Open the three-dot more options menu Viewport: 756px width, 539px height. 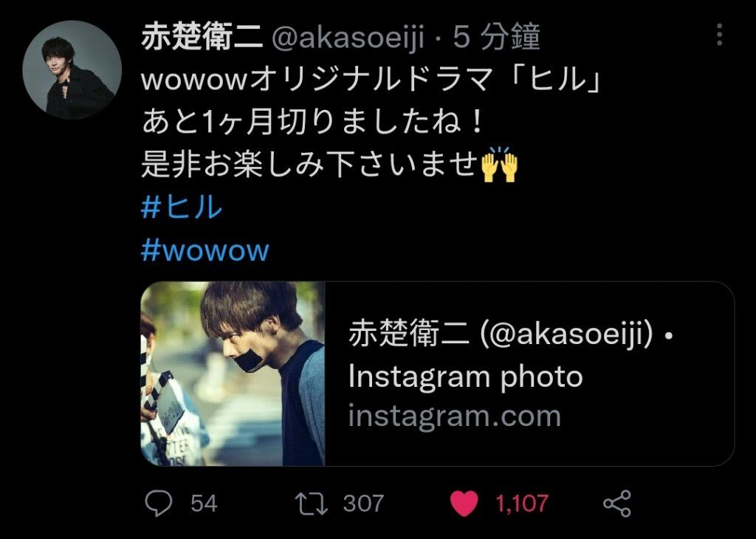click(719, 35)
